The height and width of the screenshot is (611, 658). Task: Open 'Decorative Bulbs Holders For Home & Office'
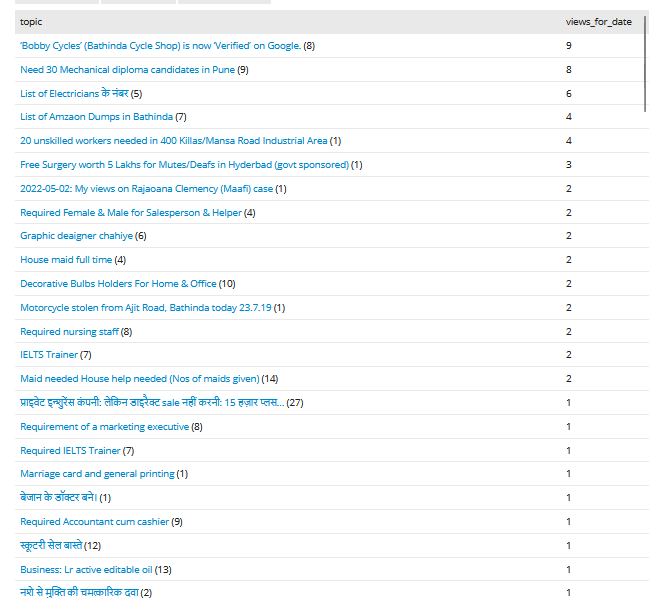click(118, 284)
